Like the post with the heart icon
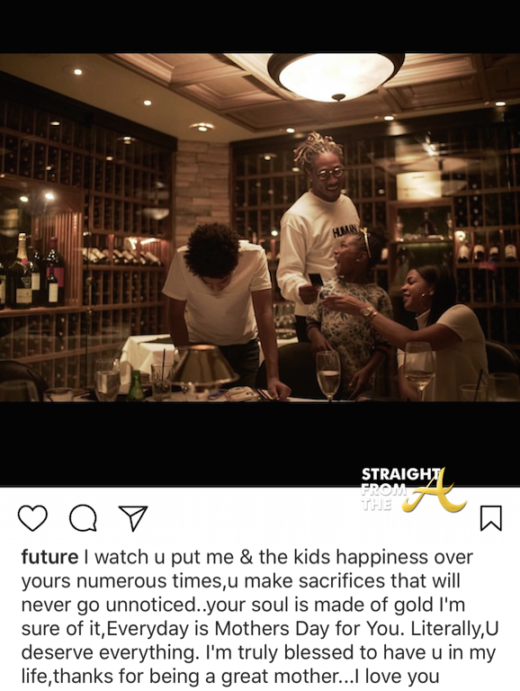 33,518
